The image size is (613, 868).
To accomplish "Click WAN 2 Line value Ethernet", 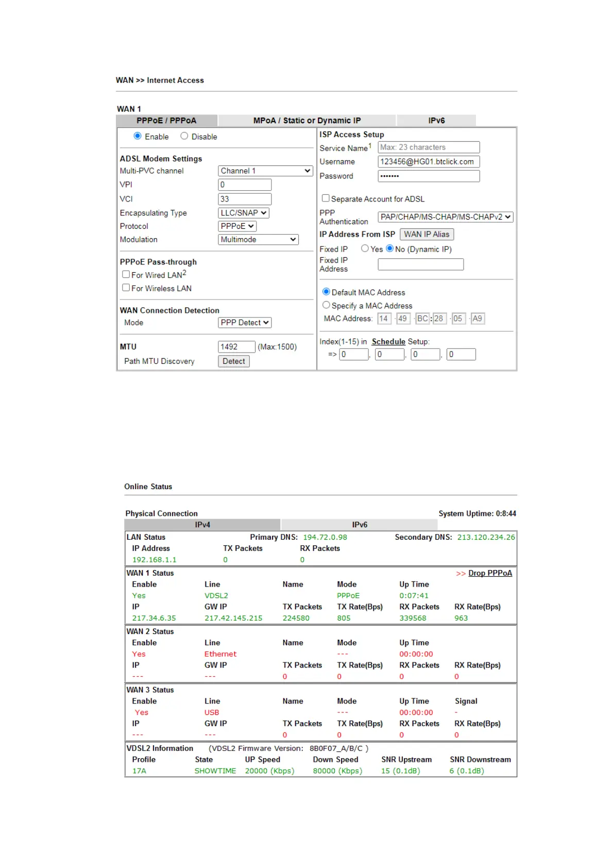I will (x=220, y=654).
